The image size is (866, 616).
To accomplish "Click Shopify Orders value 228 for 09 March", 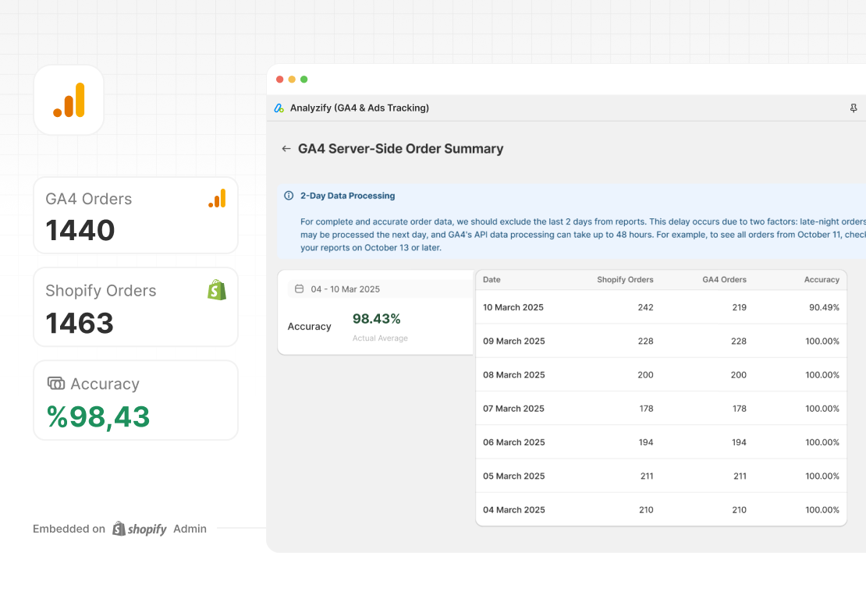I will (x=646, y=341).
